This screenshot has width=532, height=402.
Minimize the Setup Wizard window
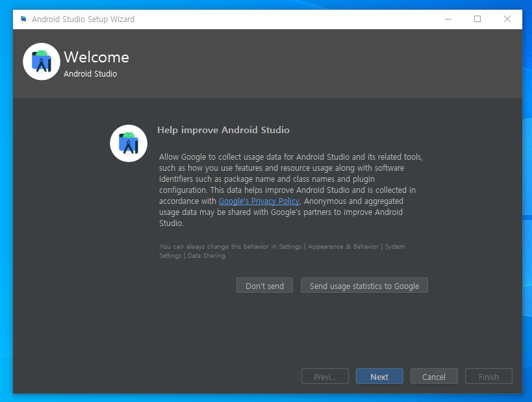448,19
